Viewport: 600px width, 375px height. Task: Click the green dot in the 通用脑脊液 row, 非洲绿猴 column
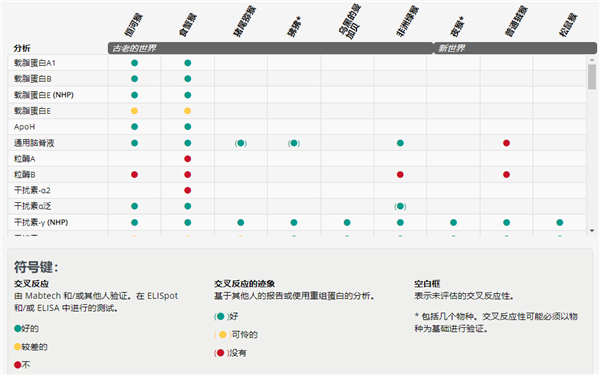click(400, 143)
